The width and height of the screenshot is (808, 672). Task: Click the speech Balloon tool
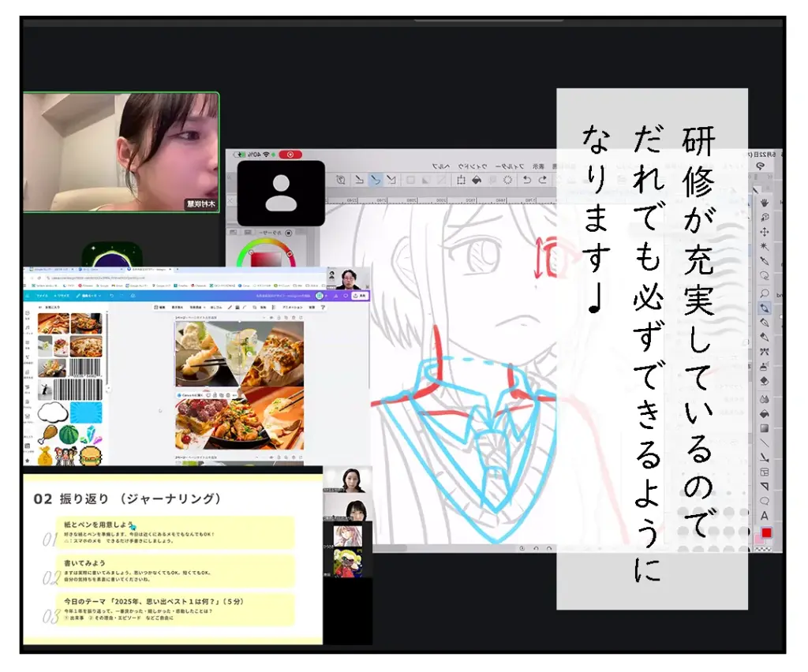coord(765,501)
